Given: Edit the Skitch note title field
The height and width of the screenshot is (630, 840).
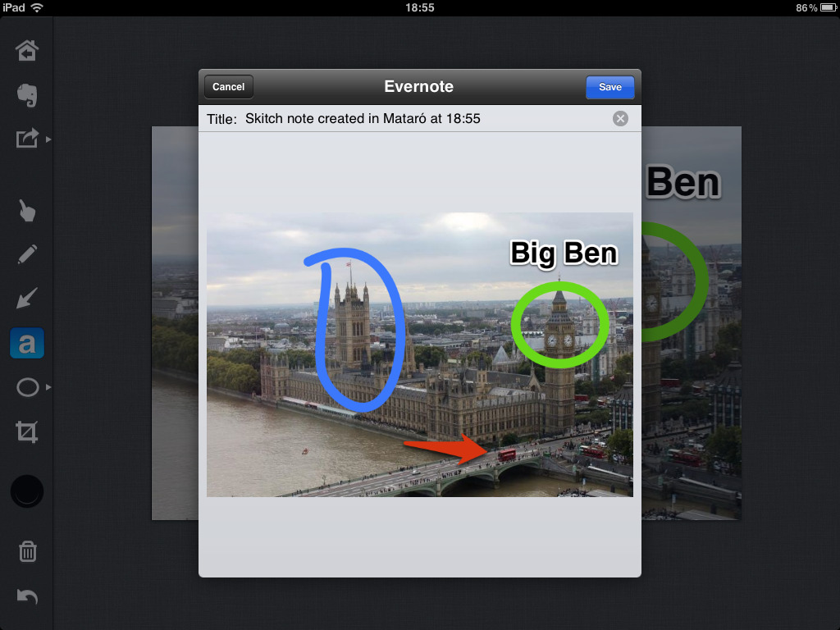Looking at the screenshot, I should [410, 119].
